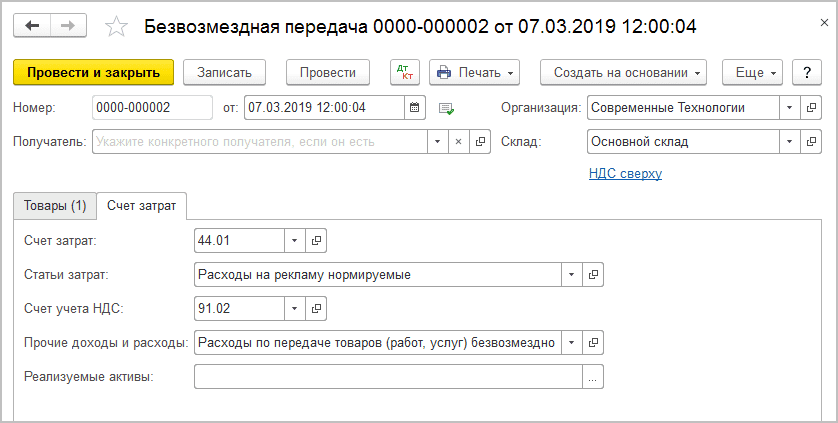Open help with question mark button
Image resolution: width=838 pixels, height=423 pixels.
click(806, 72)
